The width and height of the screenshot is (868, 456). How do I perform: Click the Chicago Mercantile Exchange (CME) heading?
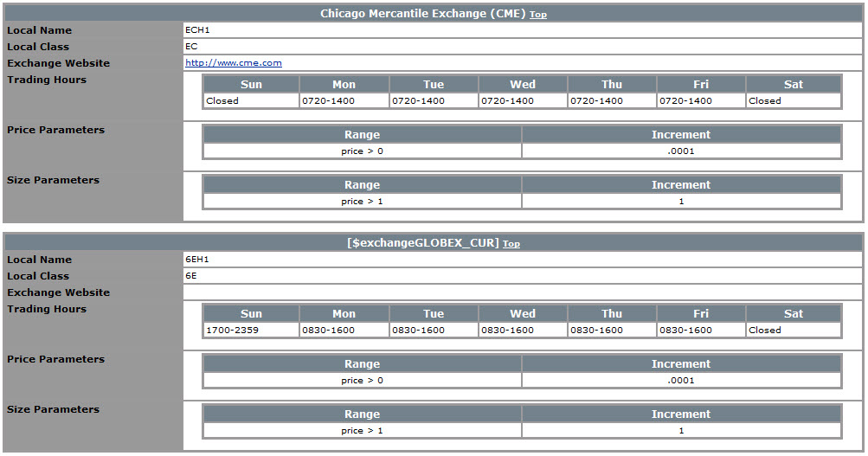(x=423, y=14)
